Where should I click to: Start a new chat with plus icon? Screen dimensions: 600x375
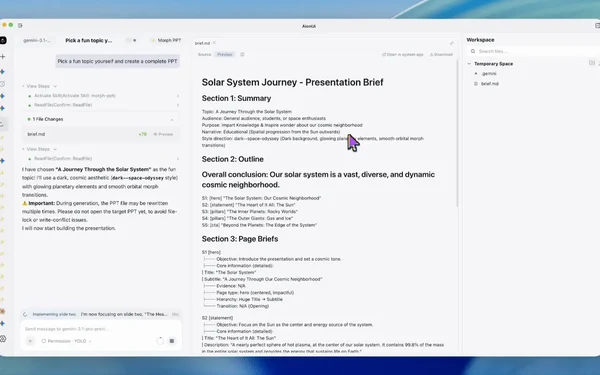[x=3, y=57]
